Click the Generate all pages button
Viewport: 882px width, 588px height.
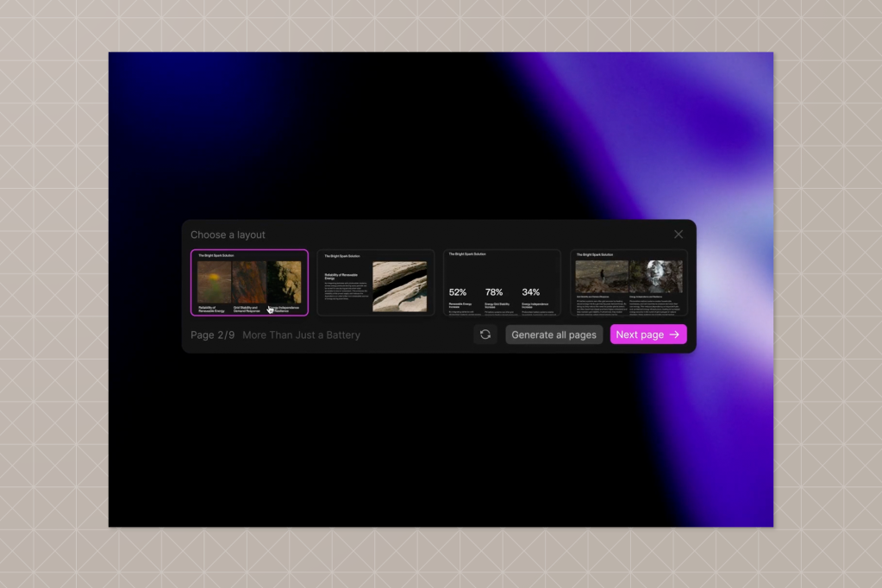pyautogui.click(x=554, y=335)
